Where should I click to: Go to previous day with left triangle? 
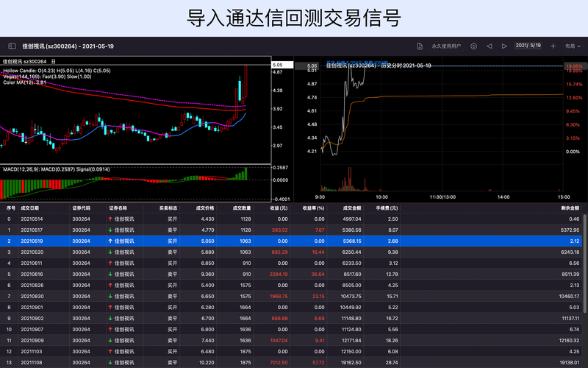click(489, 46)
